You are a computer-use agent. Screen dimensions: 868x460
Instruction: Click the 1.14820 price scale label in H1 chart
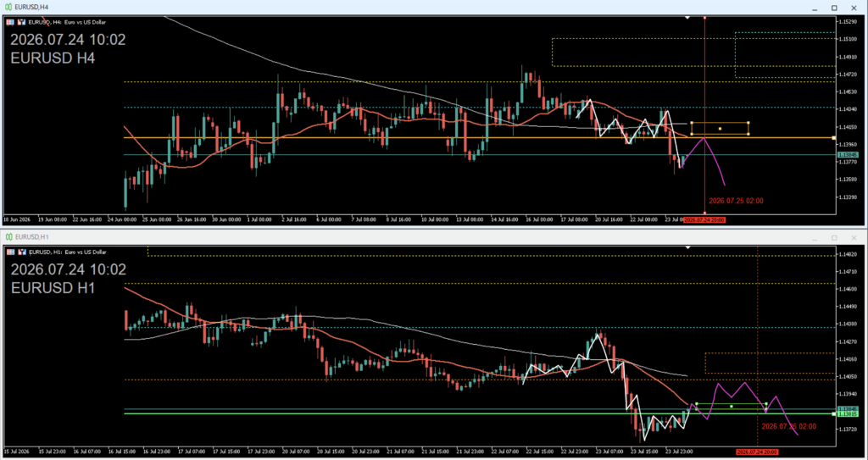pyautogui.click(x=846, y=253)
